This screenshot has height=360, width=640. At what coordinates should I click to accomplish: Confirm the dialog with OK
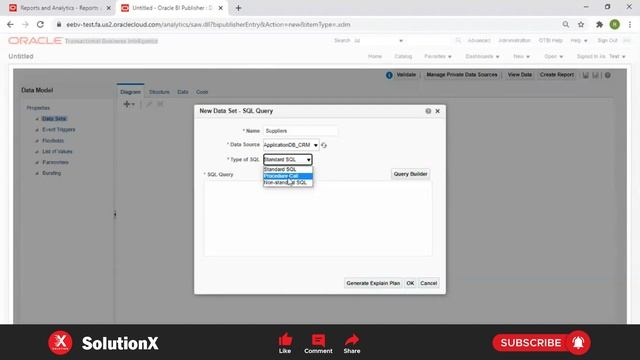[410, 283]
